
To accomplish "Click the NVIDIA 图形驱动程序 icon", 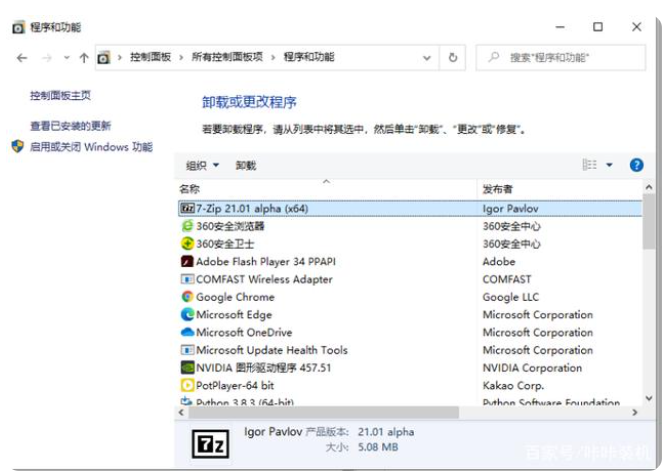I will pos(187,368).
